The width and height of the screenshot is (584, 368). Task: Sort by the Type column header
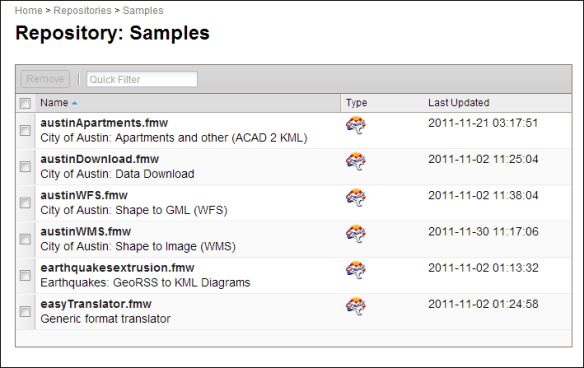tap(356, 103)
